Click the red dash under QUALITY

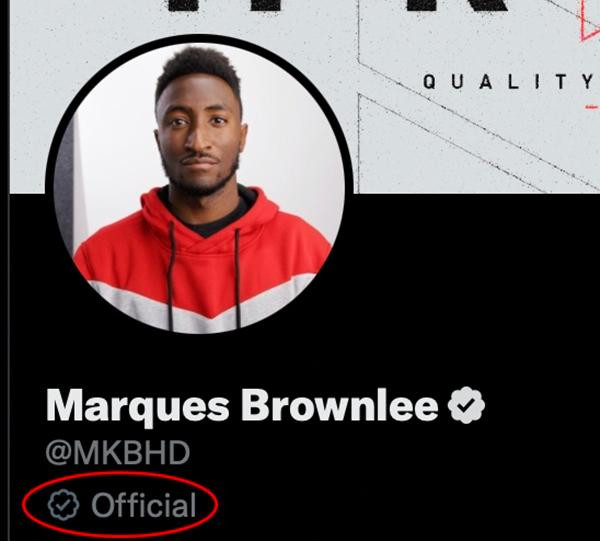592,107
